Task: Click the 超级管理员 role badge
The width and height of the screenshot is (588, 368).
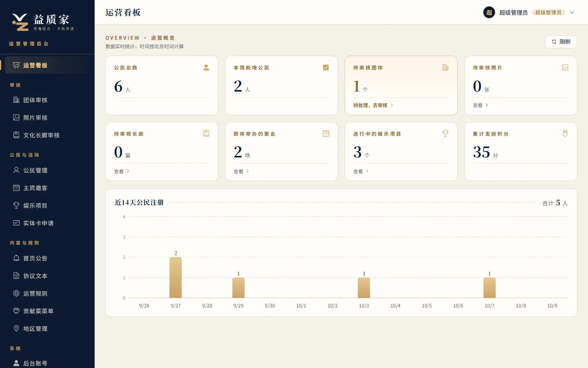Action: point(548,13)
